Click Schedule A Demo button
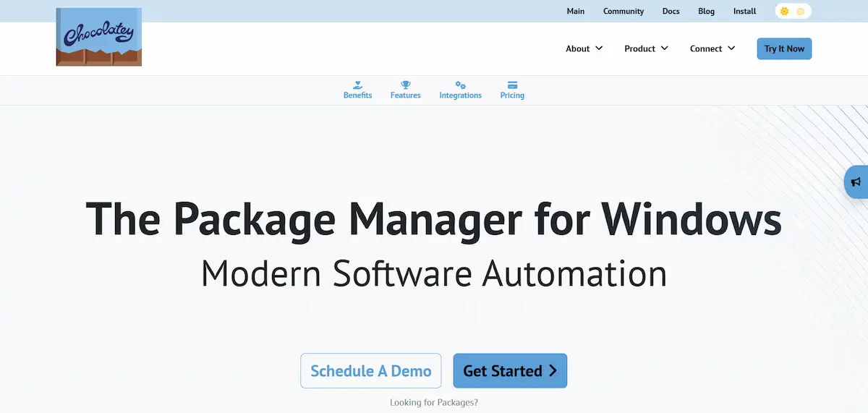868x413 pixels. pyautogui.click(x=371, y=371)
